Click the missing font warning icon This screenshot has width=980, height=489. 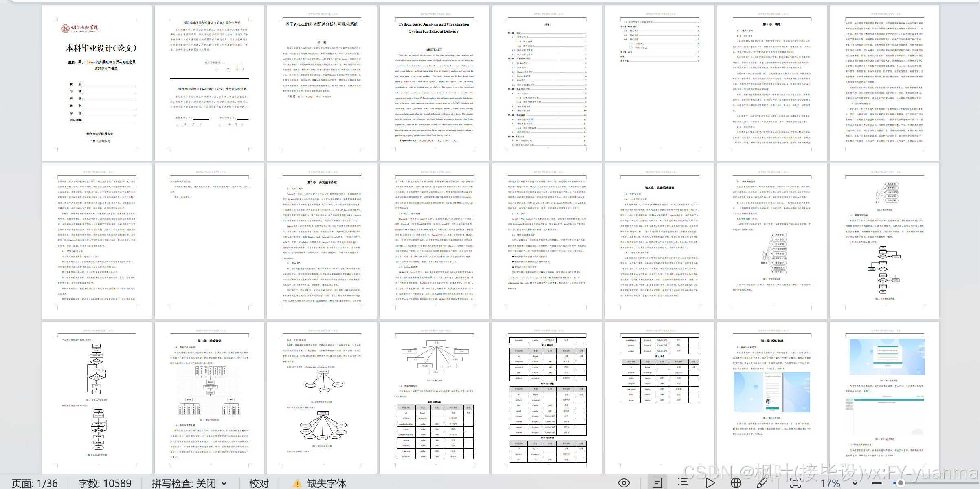297,483
